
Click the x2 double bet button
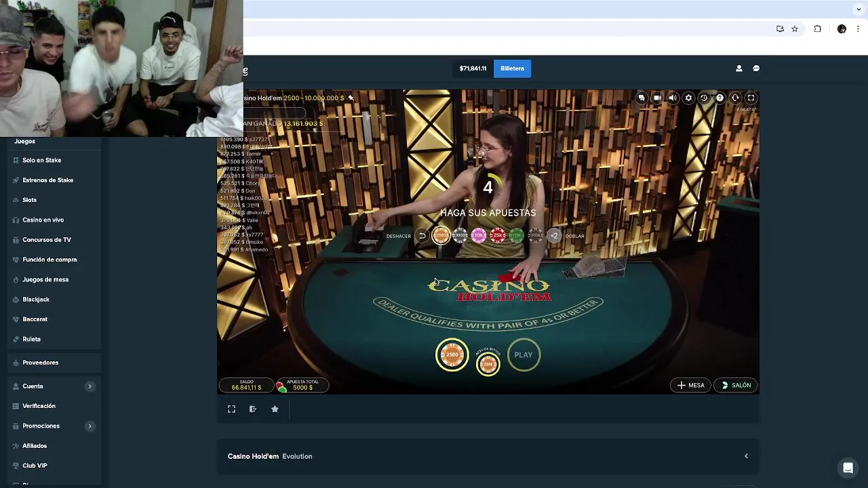point(554,236)
